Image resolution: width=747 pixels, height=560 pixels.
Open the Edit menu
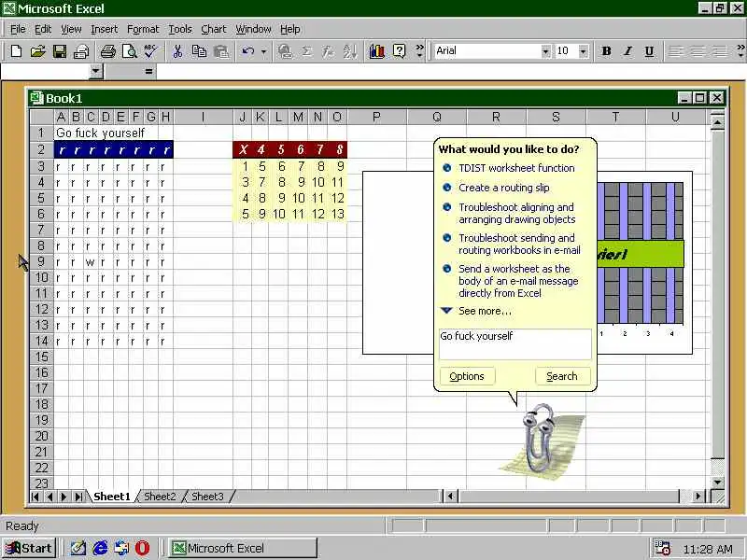(x=43, y=29)
